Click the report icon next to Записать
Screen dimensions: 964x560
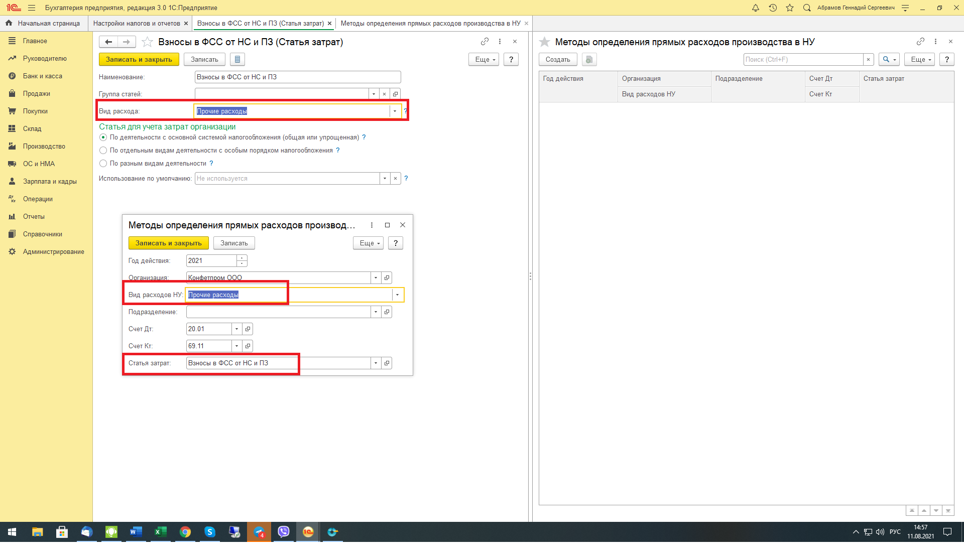click(237, 59)
